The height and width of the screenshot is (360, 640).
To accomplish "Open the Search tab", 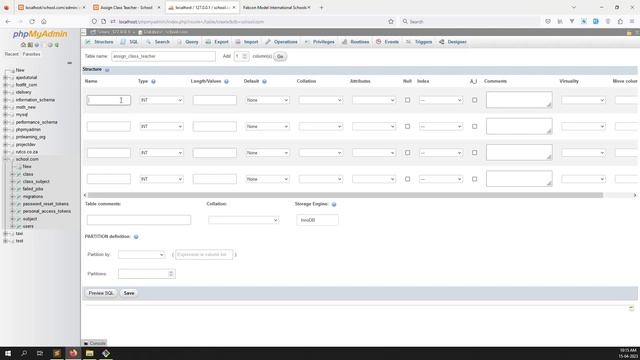I will pos(158,42).
